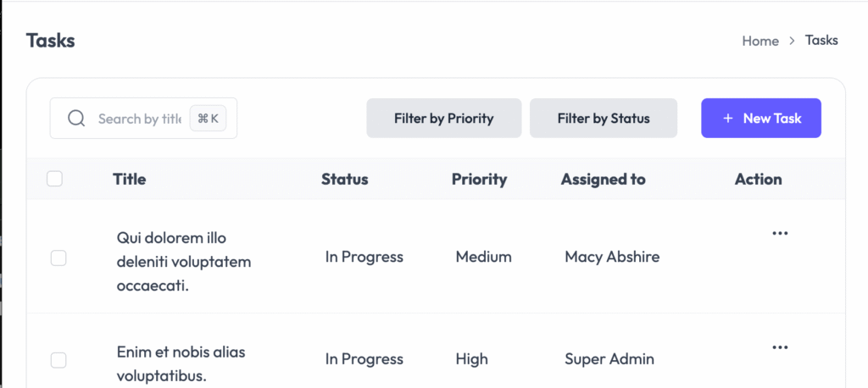
Task: Click the Tasks breadcrumb item
Action: coord(821,41)
